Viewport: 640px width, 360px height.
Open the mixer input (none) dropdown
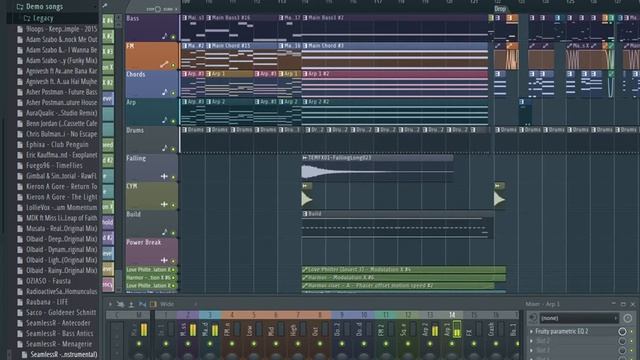[x=579, y=318]
